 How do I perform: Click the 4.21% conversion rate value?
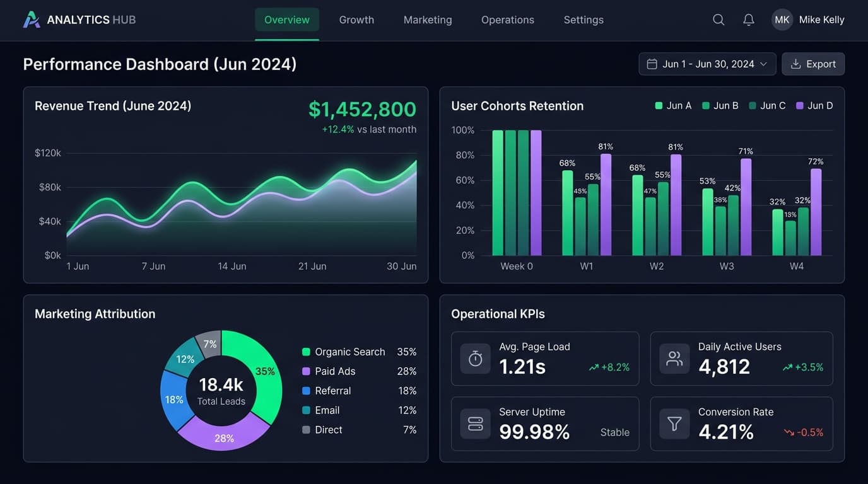(726, 432)
